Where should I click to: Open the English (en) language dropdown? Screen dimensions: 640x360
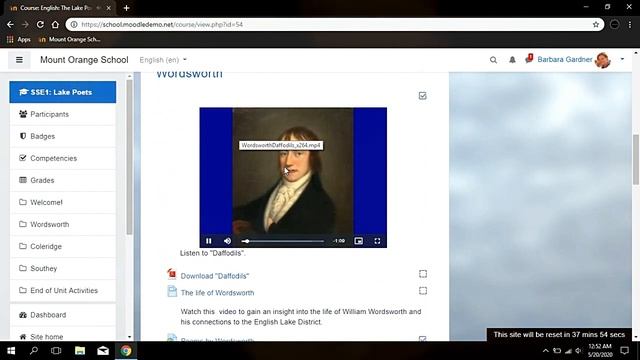coord(163,60)
